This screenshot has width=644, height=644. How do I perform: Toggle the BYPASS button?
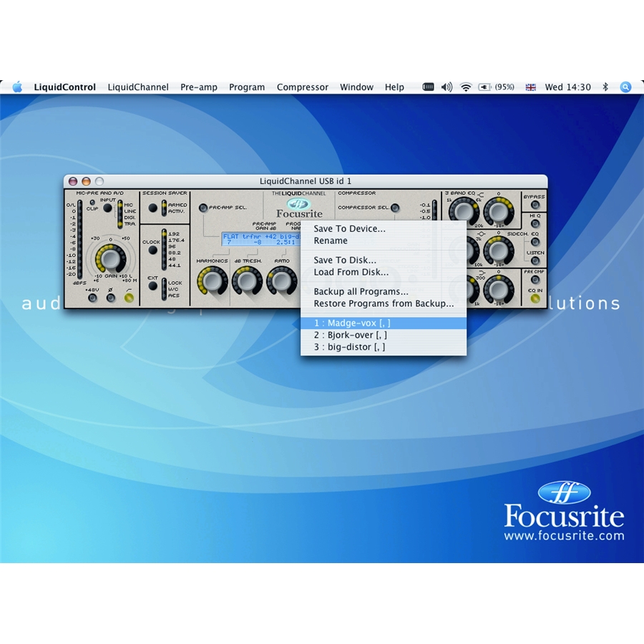pos(535,205)
